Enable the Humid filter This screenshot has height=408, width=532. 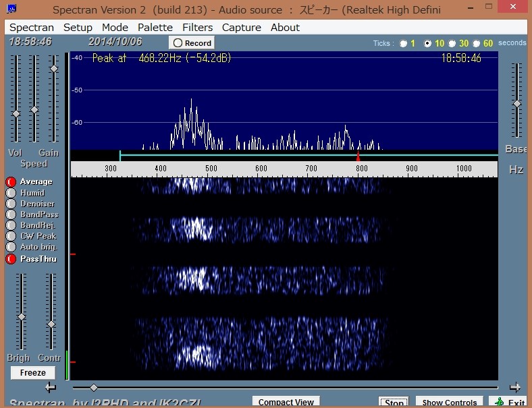tap(11, 193)
